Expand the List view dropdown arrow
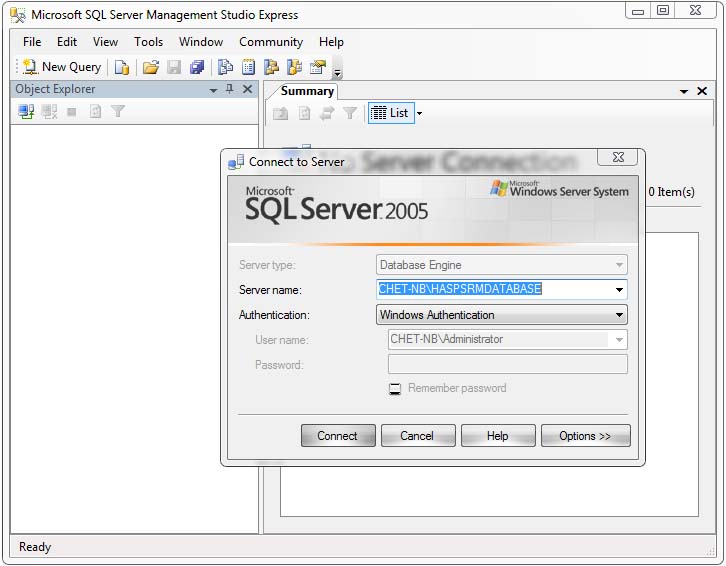Image resolution: width=726 pixels, height=566 pixels. 419,113
